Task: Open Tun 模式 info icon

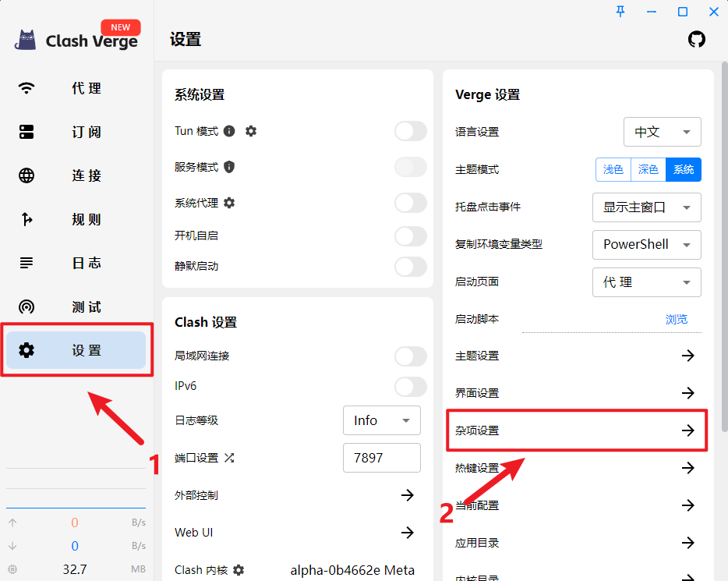Action: (x=229, y=131)
